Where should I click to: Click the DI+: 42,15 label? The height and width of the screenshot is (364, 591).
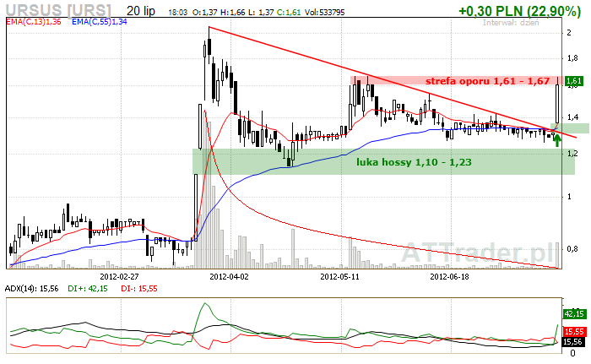click(88, 289)
